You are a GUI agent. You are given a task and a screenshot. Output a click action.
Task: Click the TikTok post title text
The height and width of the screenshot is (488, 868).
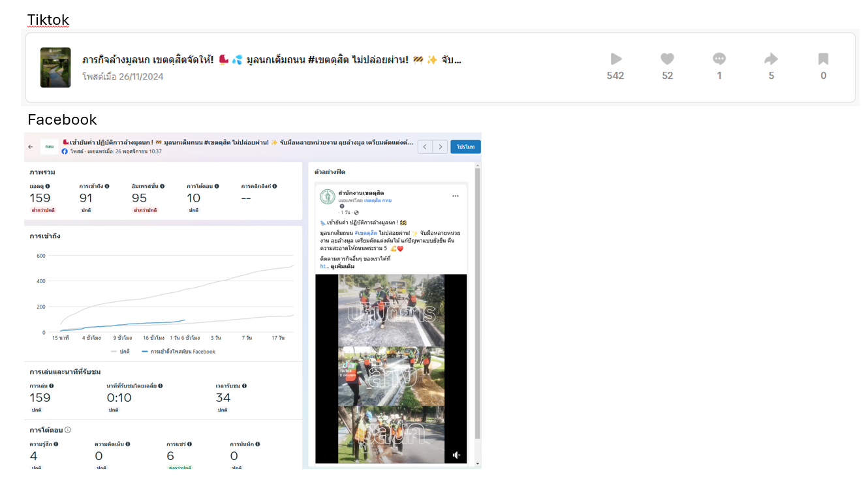click(x=271, y=60)
